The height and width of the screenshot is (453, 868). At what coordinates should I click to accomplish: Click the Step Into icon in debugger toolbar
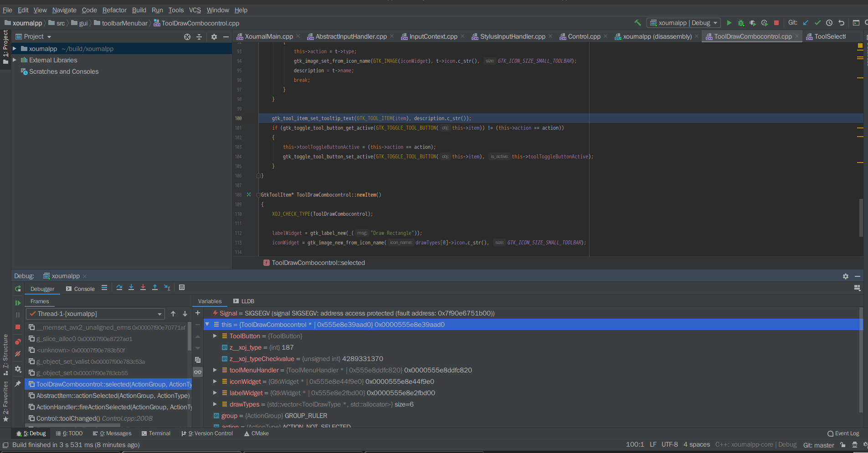(x=131, y=288)
